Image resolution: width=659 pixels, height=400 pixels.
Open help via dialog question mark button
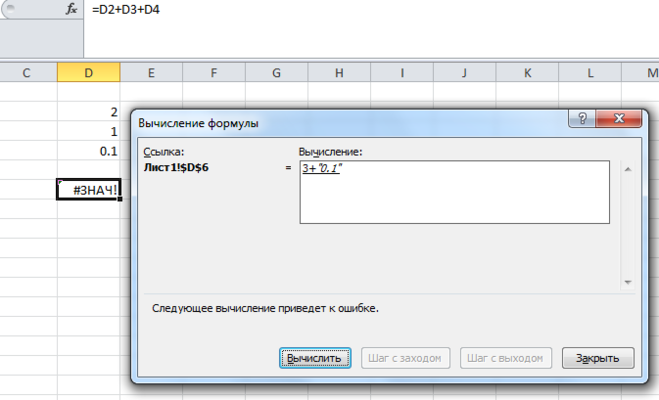pyautogui.click(x=581, y=119)
